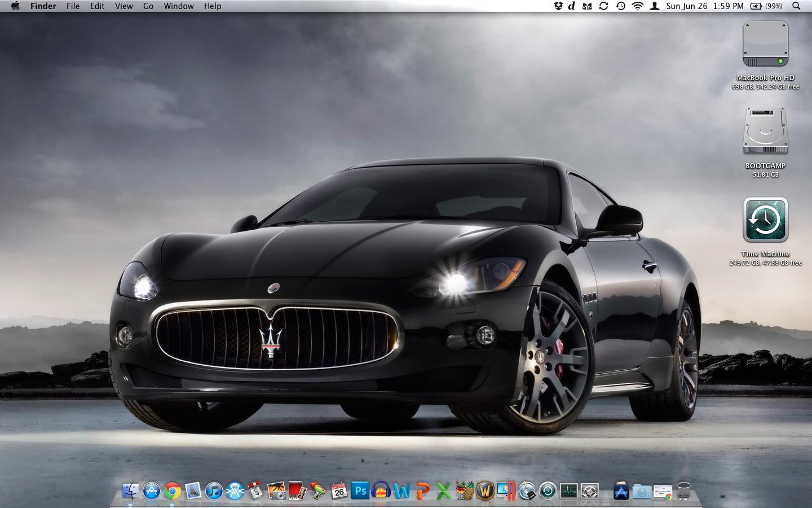Open the Downloads stack in Dock
The image size is (812, 508).
(x=663, y=491)
